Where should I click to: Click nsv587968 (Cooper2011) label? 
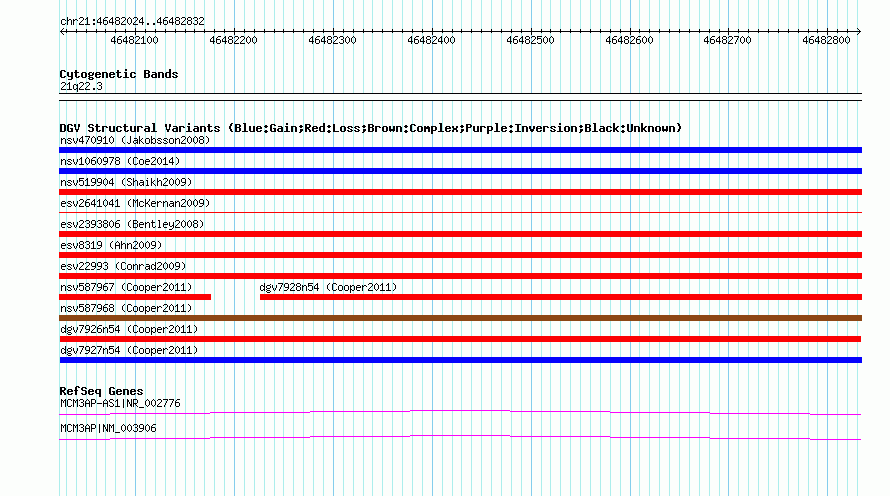[x=126, y=308]
